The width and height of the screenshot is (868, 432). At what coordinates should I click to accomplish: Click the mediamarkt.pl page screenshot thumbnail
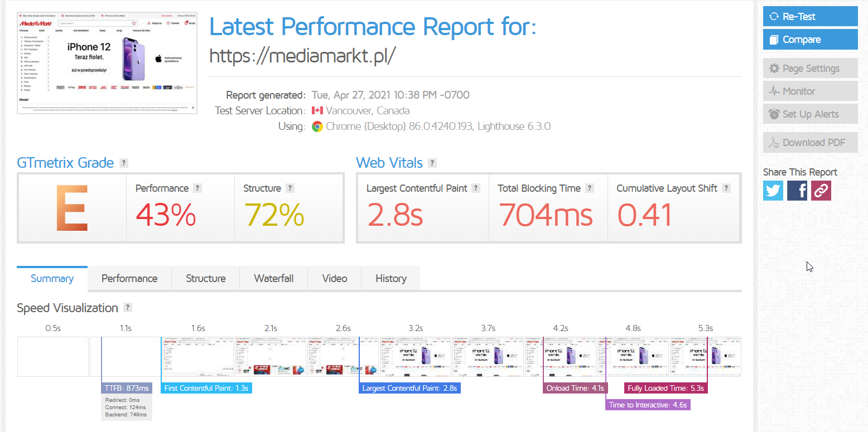tap(107, 62)
